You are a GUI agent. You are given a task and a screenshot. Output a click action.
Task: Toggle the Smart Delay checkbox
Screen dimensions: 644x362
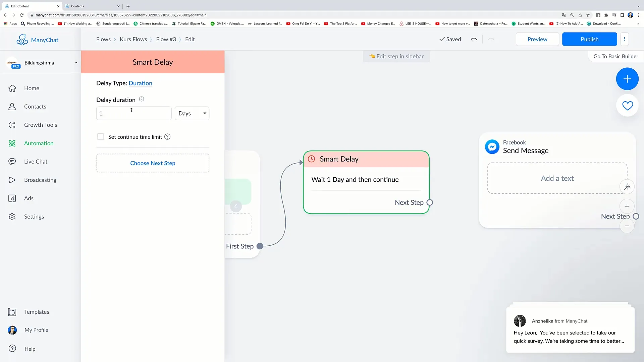(101, 136)
